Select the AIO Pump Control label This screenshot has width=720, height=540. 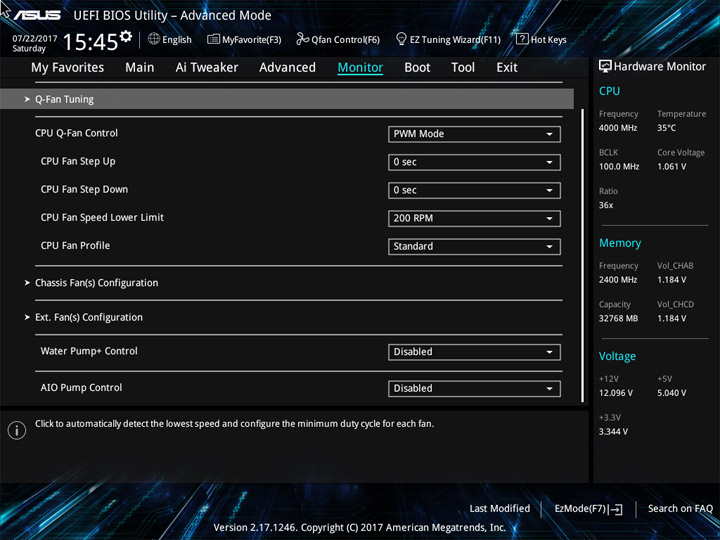tap(81, 388)
